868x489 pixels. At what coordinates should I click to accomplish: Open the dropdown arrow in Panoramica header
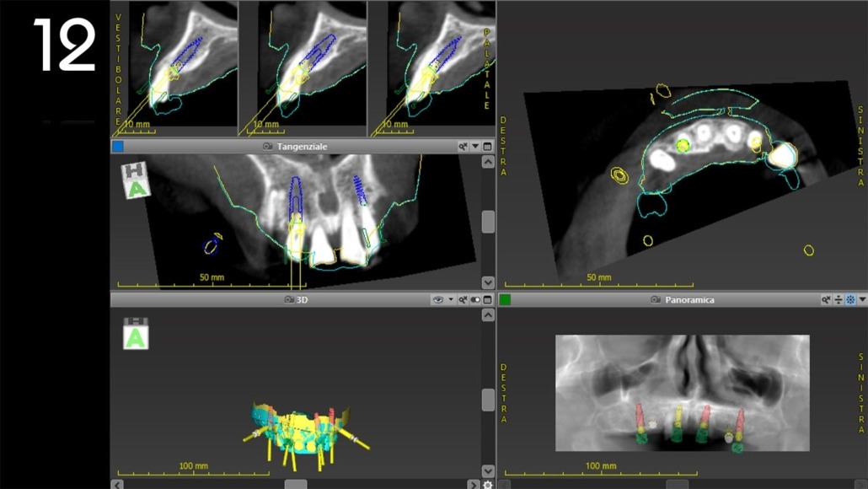point(862,299)
